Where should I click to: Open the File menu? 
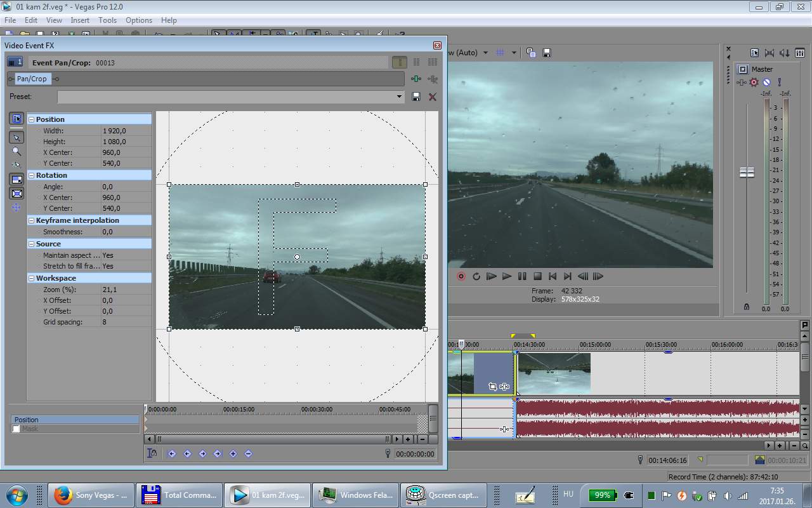click(10, 20)
